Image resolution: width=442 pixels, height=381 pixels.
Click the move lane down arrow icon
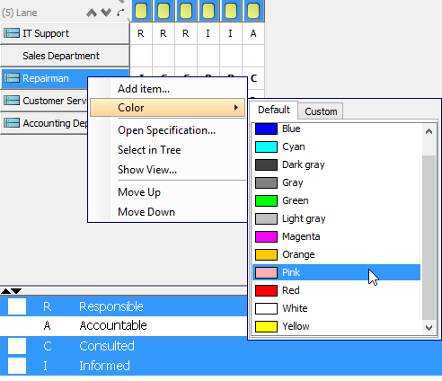(106, 13)
